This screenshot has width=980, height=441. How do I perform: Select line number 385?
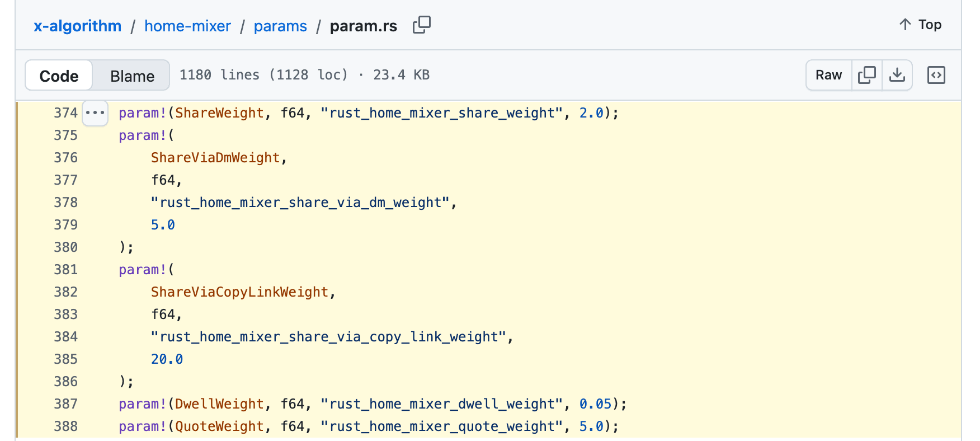[65, 359]
